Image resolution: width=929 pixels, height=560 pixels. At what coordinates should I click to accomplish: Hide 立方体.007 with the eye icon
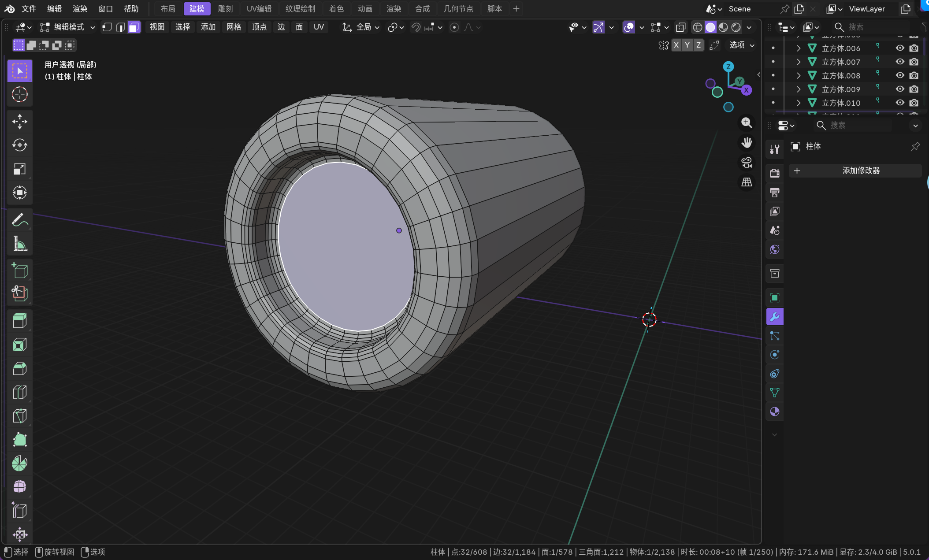[x=900, y=62]
